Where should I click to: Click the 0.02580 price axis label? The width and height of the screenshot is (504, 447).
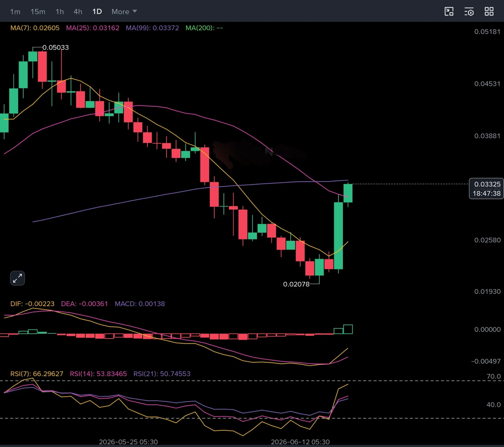(487, 240)
